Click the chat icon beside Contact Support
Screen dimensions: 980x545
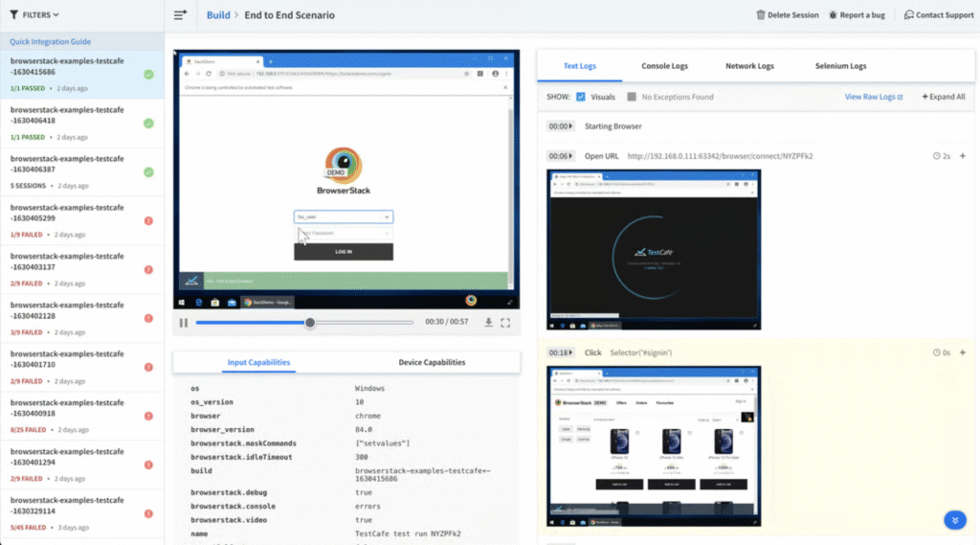point(909,14)
